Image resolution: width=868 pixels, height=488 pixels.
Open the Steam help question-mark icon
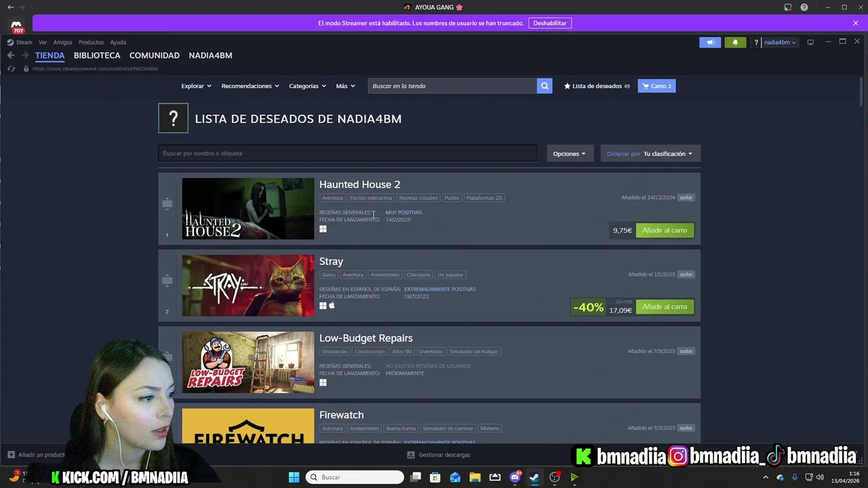click(756, 42)
